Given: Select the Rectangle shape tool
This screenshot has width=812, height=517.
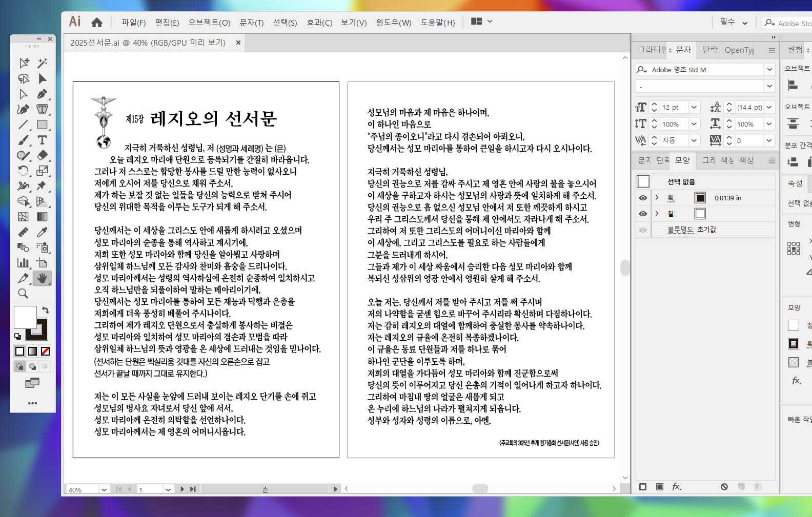Looking at the screenshot, I should click(42, 125).
